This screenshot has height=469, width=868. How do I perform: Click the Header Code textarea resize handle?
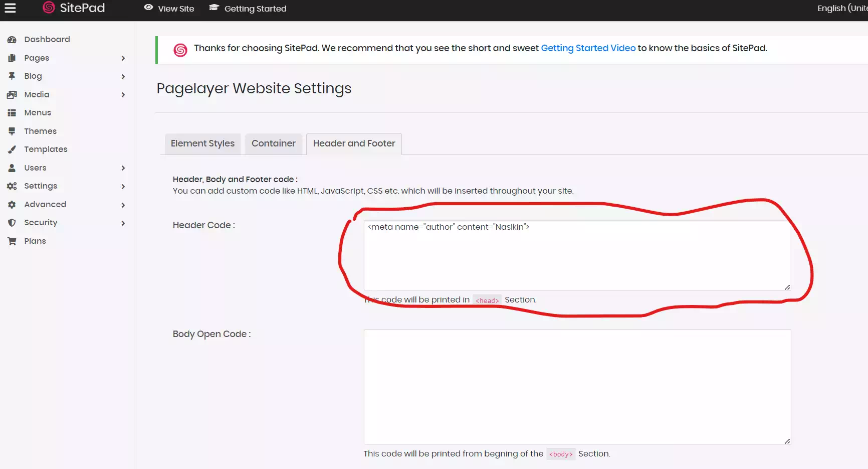click(787, 287)
